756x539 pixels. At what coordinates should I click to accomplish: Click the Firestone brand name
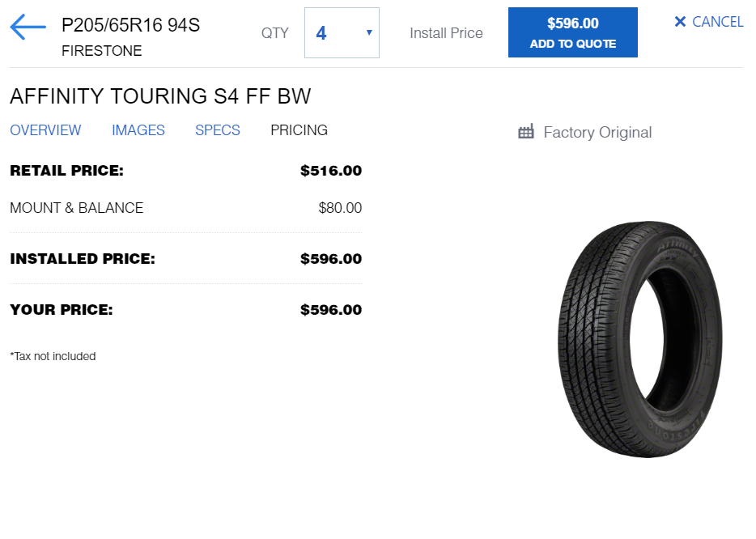tap(101, 51)
